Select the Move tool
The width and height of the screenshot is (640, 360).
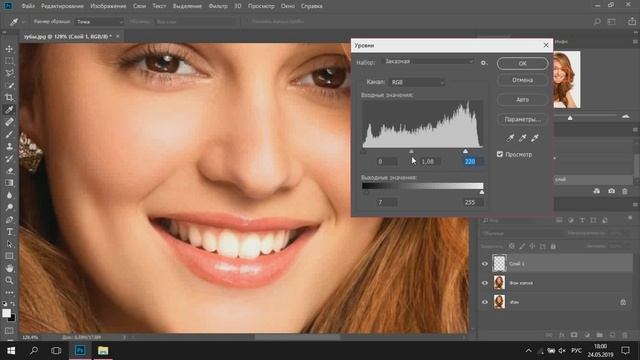[x=9, y=49]
